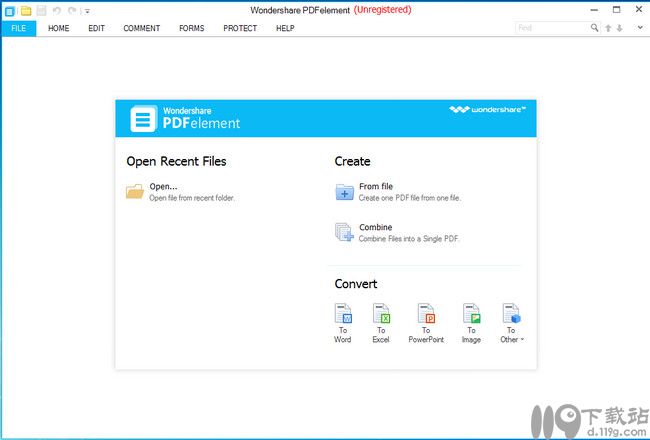Minimize the PDFelement window
The image size is (650, 440).
coord(594,10)
